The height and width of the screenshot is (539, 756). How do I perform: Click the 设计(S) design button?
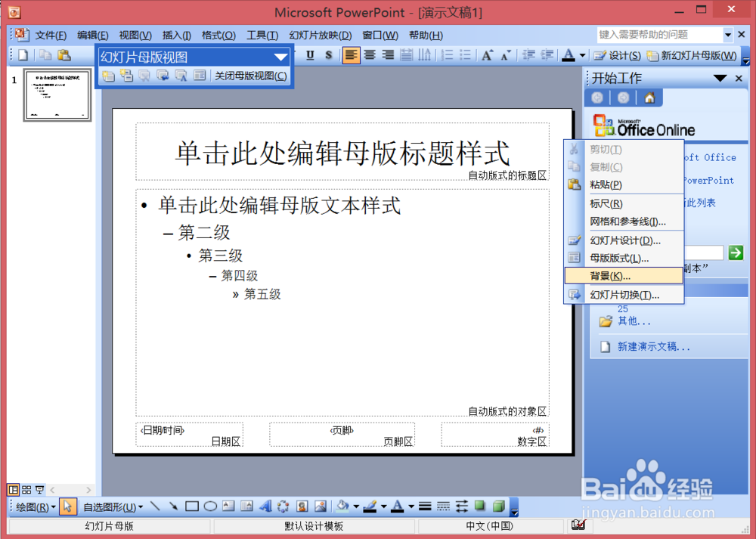tap(617, 55)
